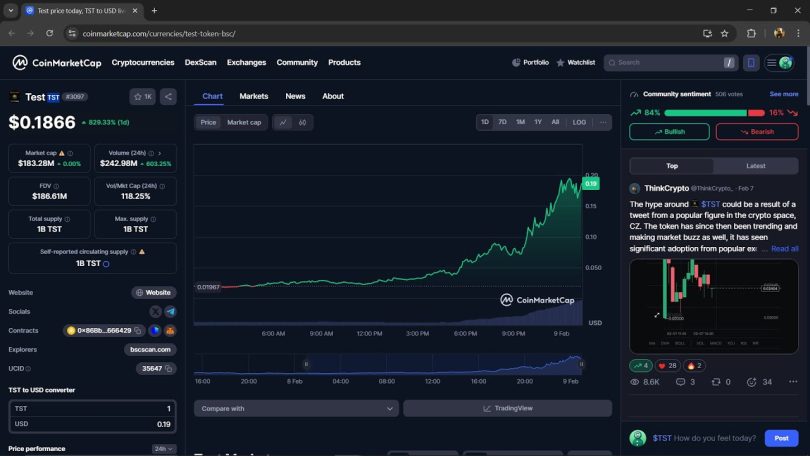Open the Watchlist star link
This screenshot has height=456, width=810.
pyautogui.click(x=575, y=62)
